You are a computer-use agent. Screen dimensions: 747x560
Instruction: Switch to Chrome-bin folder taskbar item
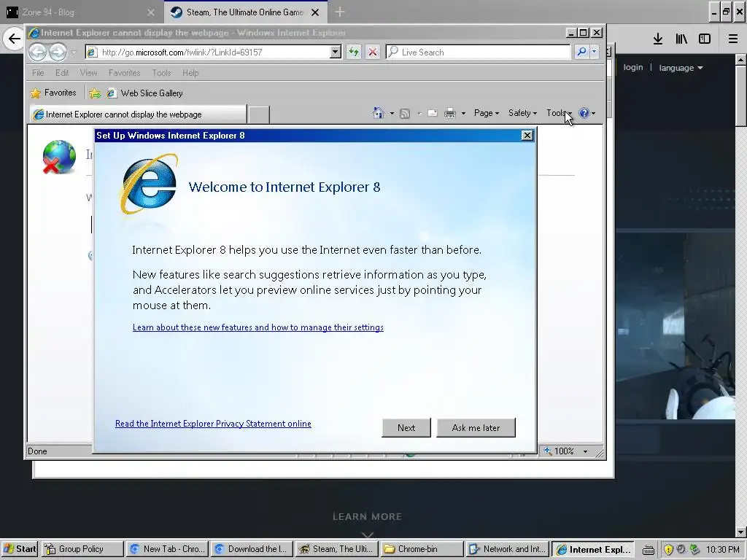[422, 549]
